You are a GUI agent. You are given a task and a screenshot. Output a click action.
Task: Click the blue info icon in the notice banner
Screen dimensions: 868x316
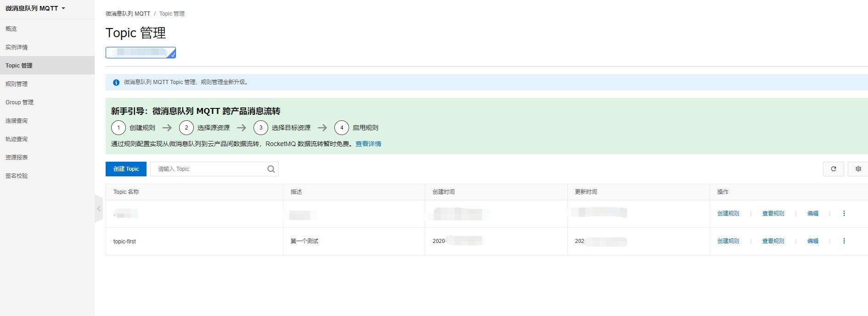[116, 82]
